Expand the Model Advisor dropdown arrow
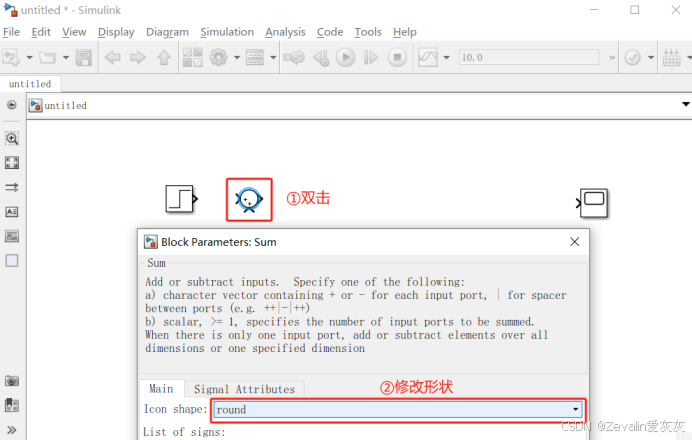 pyautogui.click(x=651, y=58)
